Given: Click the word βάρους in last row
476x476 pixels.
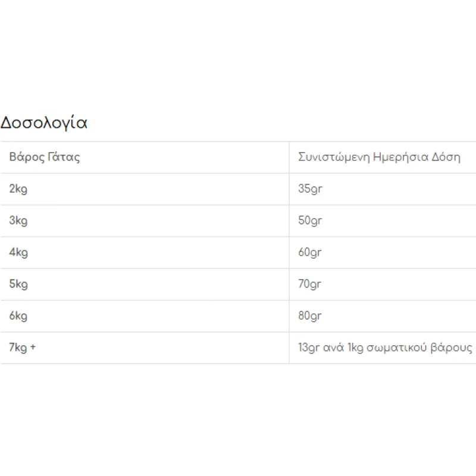Looking at the screenshot, I should click(452, 348).
